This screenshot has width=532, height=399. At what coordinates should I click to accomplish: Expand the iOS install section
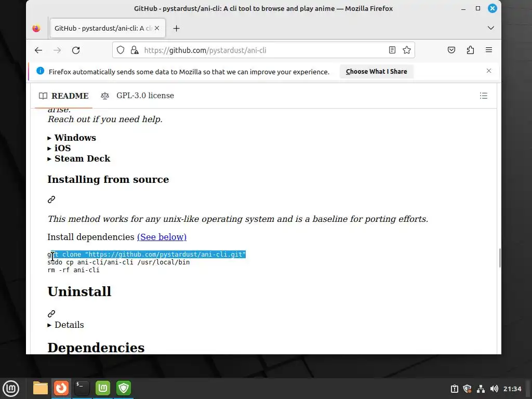pyautogui.click(x=59, y=148)
